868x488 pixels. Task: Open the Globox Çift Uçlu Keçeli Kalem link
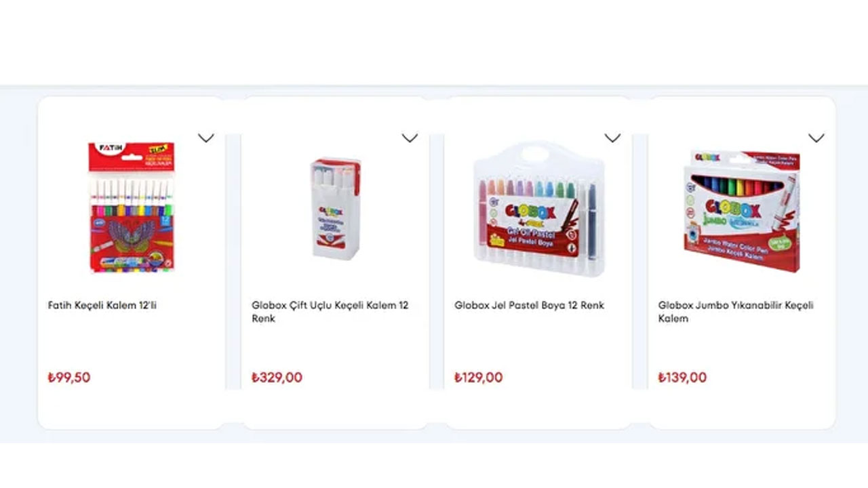pyautogui.click(x=330, y=312)
